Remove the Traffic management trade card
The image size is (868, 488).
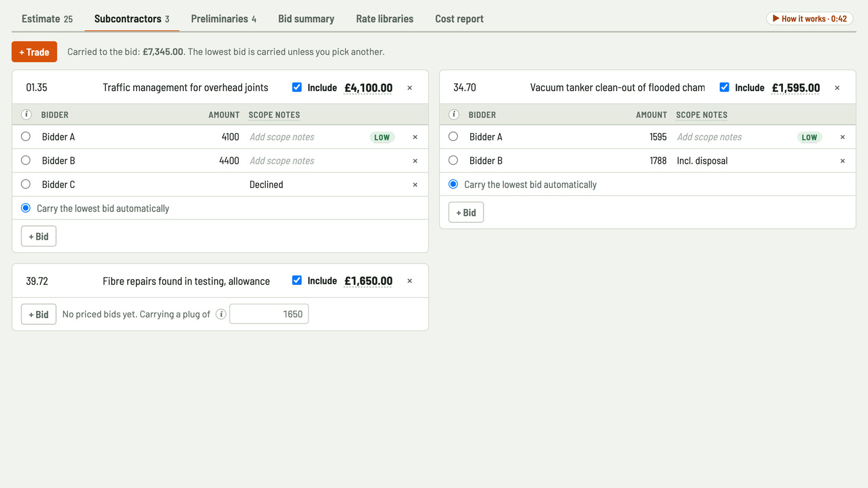[x=410, y=88]
